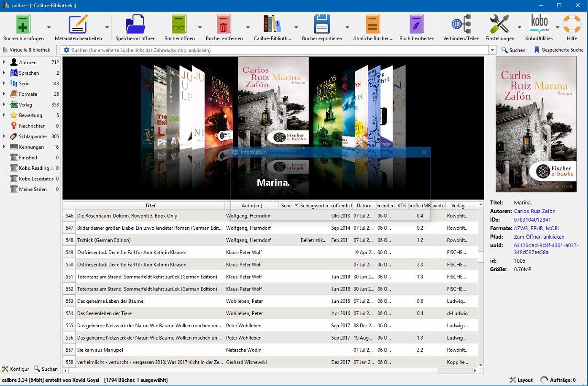Click Bücher öffnen toolbar icon
Image resolution: width=588 pixels, height=386 pixels.
pyautogui.click(x=179, y=24)
